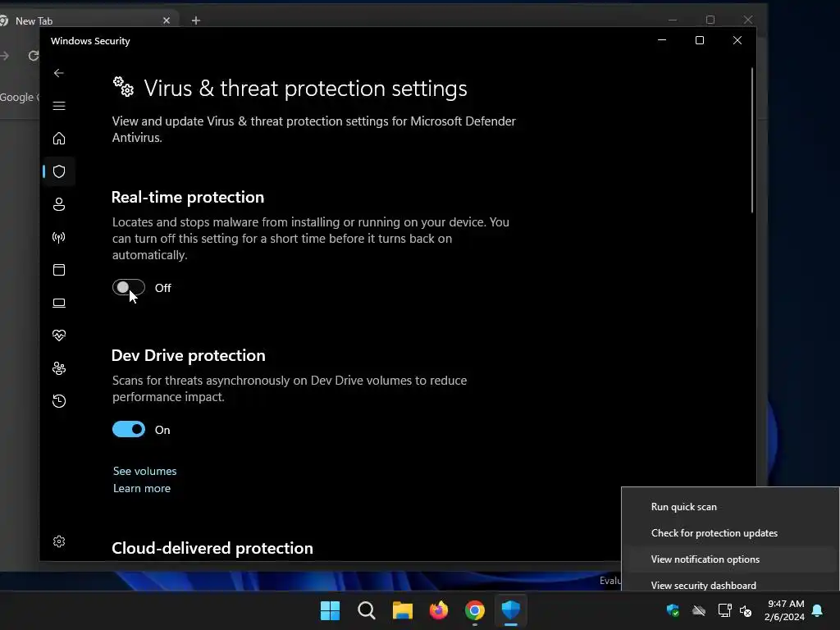Image resolution: width=840 pixels, height=630 pixels.
Task: Click Virus & threat protection settings title
Action: click(x=305, y=89)
